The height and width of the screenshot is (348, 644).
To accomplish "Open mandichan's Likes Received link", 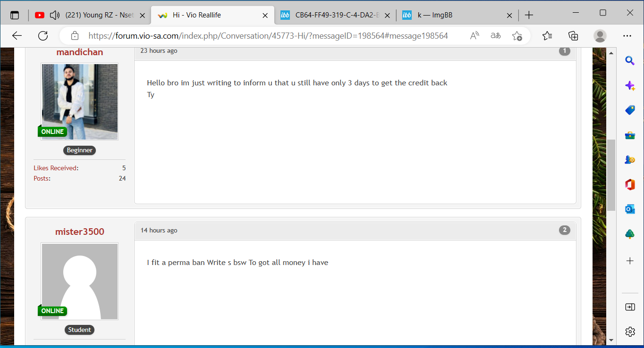I will [55, 168].
